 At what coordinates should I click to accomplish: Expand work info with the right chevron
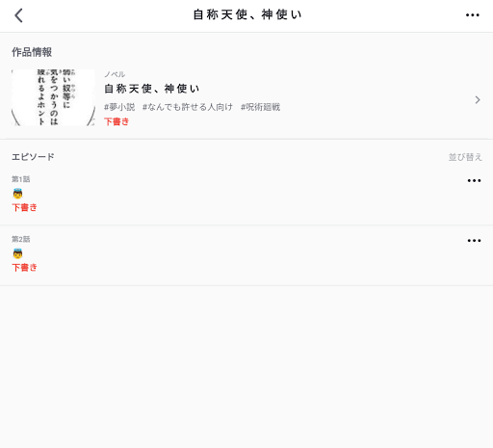click(478, 100)
